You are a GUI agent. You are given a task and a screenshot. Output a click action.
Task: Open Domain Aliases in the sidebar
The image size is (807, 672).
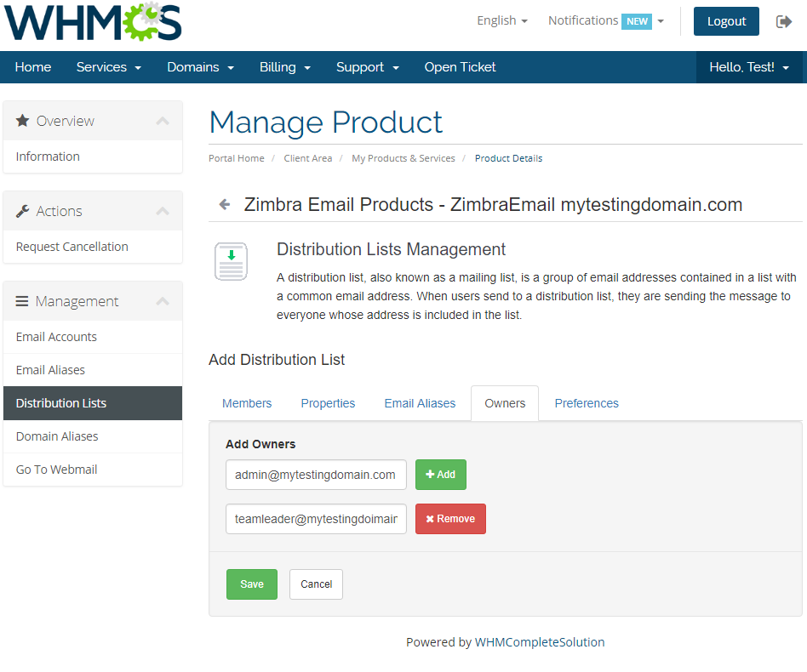tap(93, 436)
